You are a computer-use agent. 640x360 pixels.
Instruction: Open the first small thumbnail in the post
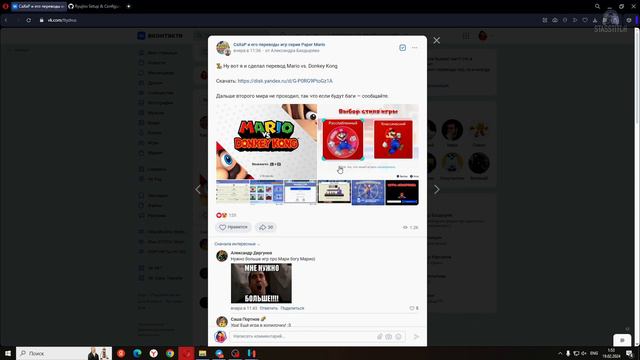pyautogui.click(x=232, y=192)
